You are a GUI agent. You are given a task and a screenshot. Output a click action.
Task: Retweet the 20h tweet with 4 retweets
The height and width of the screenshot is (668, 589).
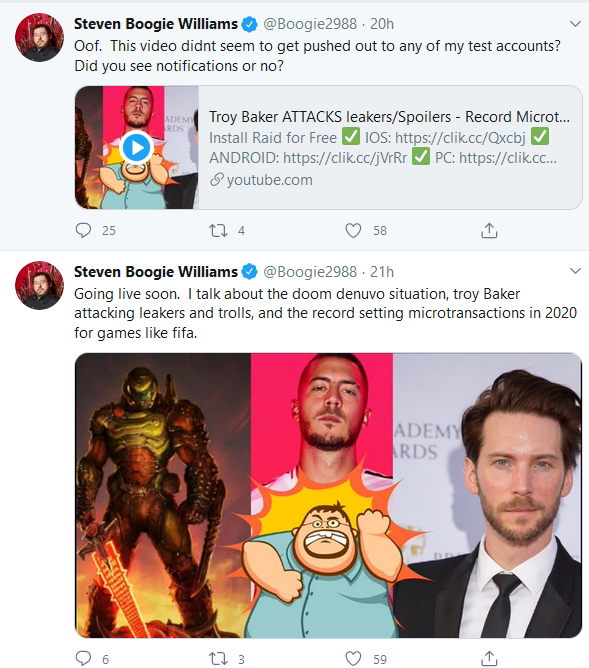(218, 230)
